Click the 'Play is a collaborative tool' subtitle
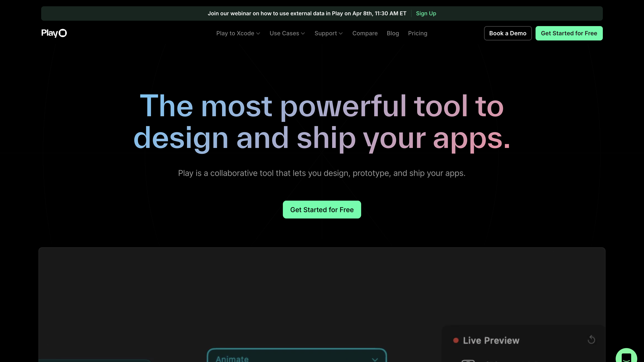This screenshot has width=644, height=362. click(322, 173)
